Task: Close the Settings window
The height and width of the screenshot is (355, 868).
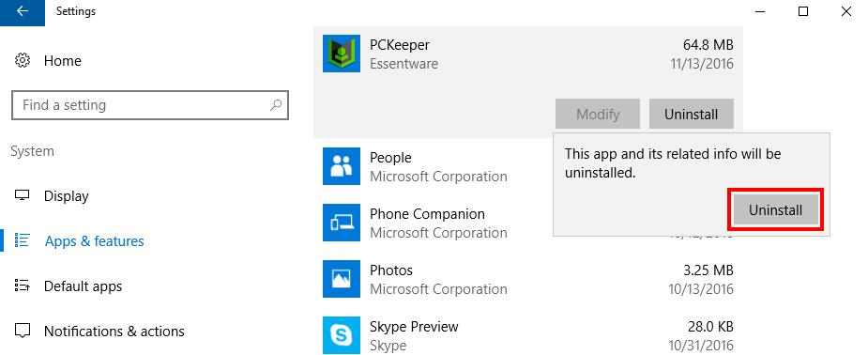Action: coord(846,11)
